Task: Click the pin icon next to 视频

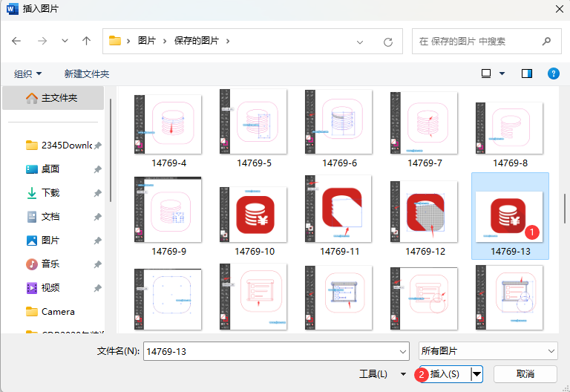Action: (97, 288)
